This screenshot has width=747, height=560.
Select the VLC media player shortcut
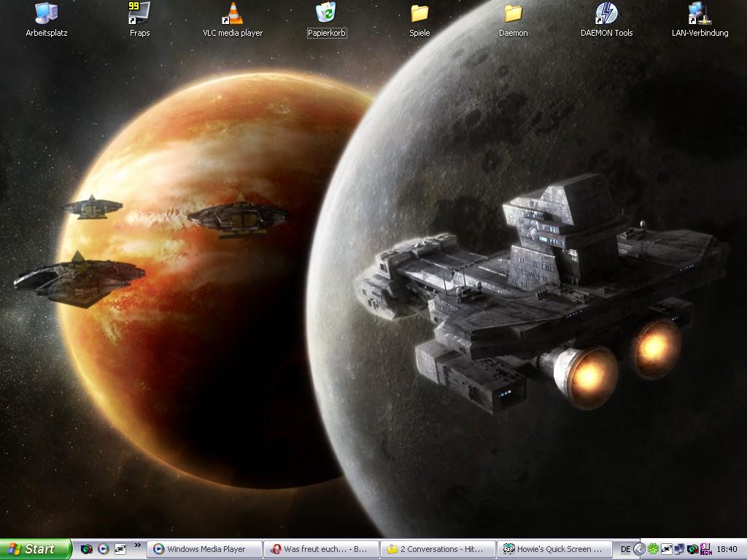point(233,20)
